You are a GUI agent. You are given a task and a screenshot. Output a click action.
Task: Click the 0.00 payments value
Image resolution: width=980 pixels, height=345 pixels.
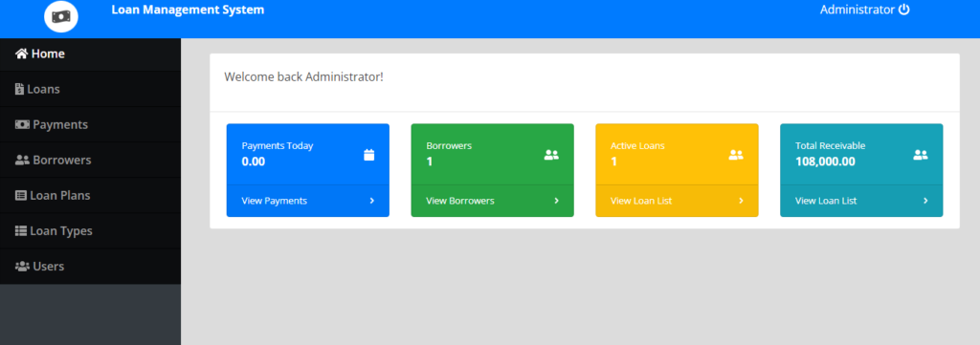(x=253, y=162)
